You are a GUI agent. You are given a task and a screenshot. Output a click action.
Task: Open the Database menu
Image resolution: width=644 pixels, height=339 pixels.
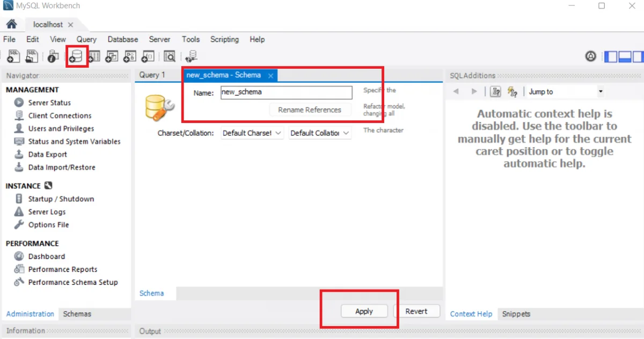pyautogui.click(x=122, y=39)
